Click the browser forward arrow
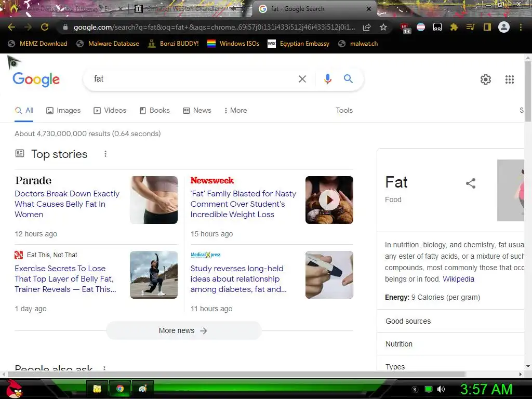This screenshot has width=532, height=399. click(x=28, y=27)
